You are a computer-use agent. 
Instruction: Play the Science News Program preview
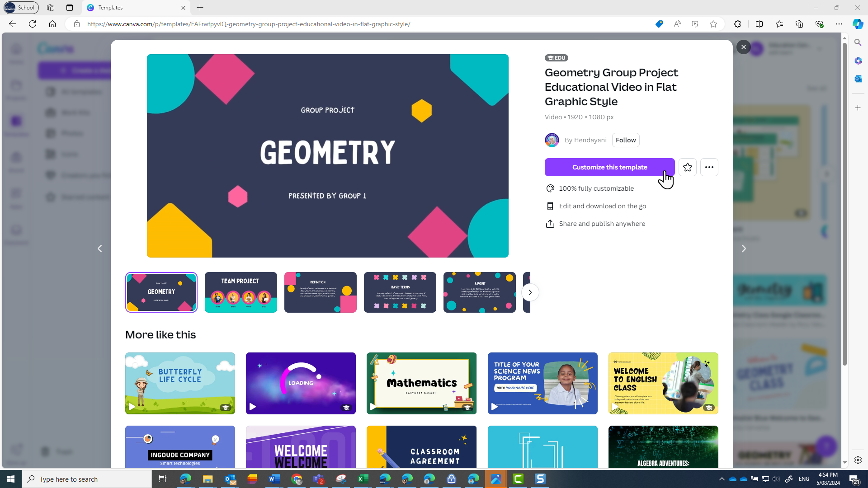[x=494, y=407]
